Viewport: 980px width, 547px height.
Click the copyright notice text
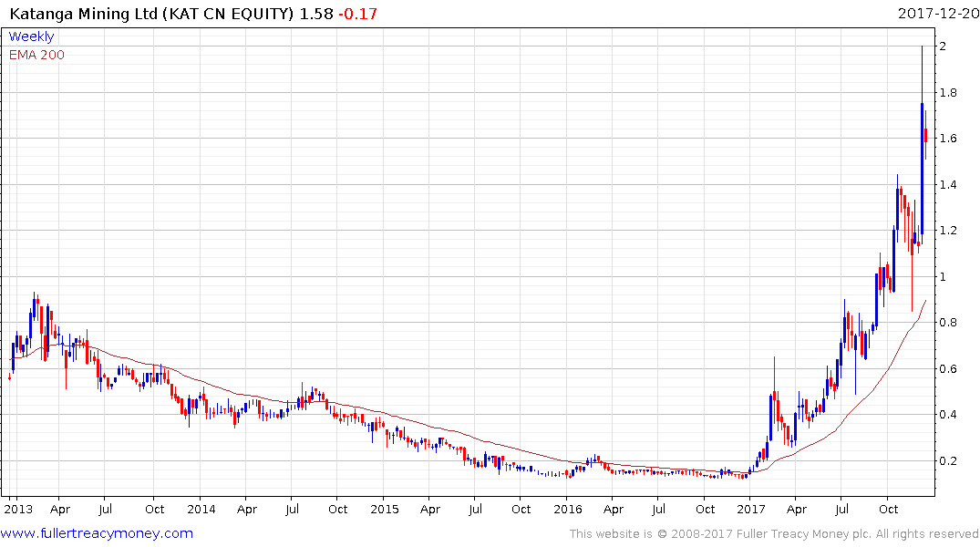tap(774, 534)
